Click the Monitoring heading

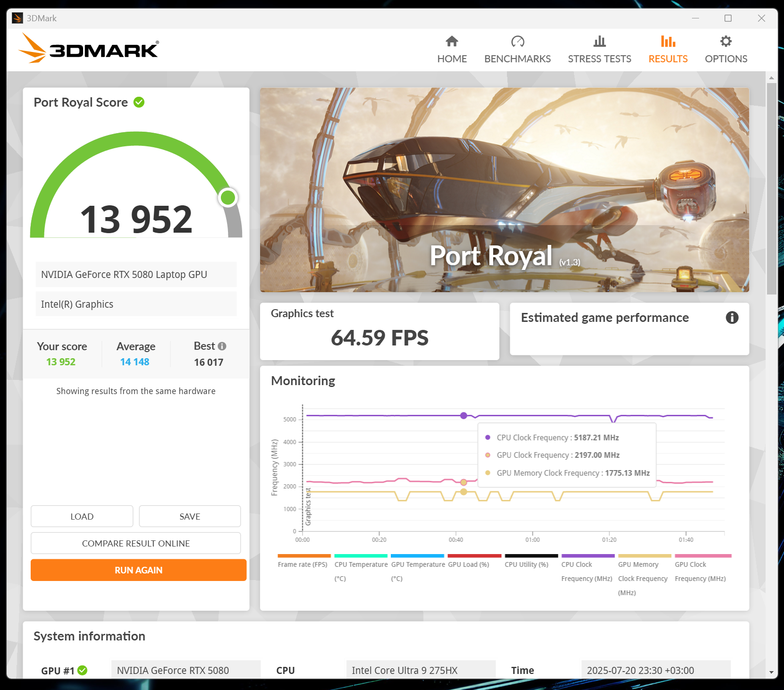tap(303, 381)
